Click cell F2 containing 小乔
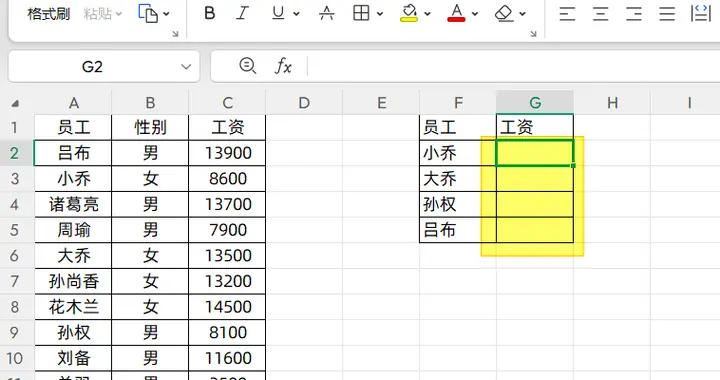 pos(458,153)
